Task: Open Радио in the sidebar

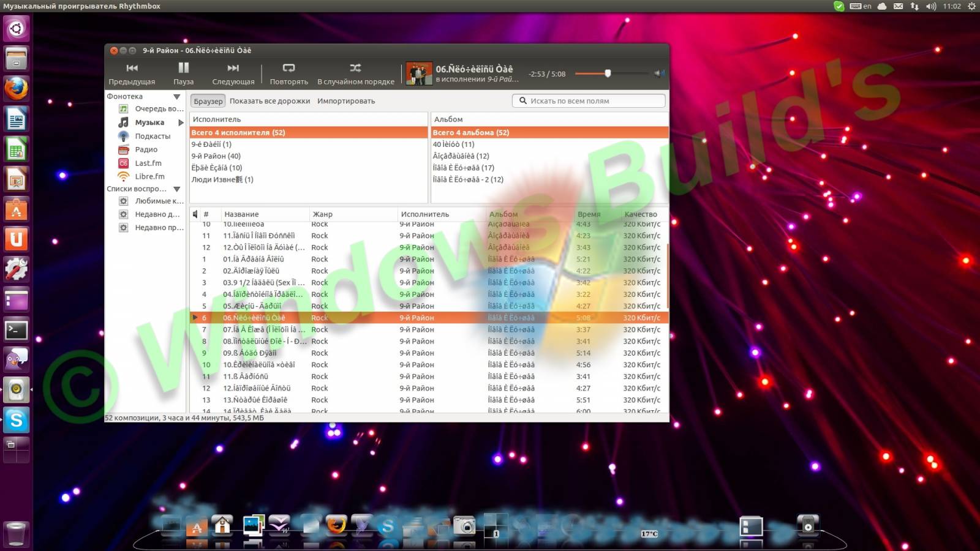Action: [138, 149]
